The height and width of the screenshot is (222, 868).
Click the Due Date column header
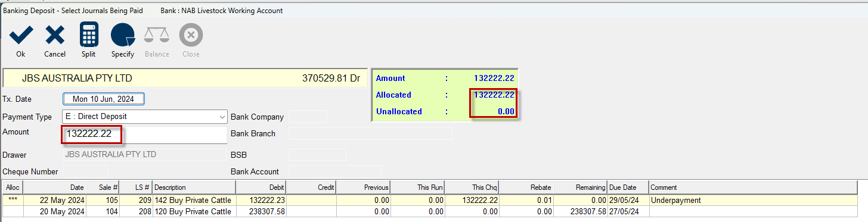pos(628,187)
